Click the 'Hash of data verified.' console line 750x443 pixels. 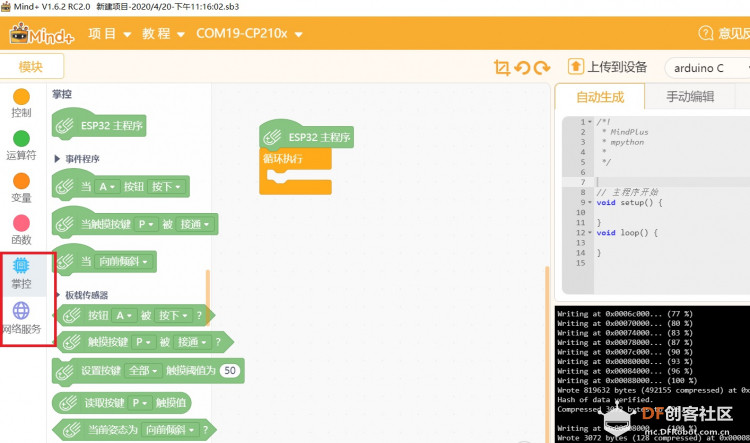point(605,399)
